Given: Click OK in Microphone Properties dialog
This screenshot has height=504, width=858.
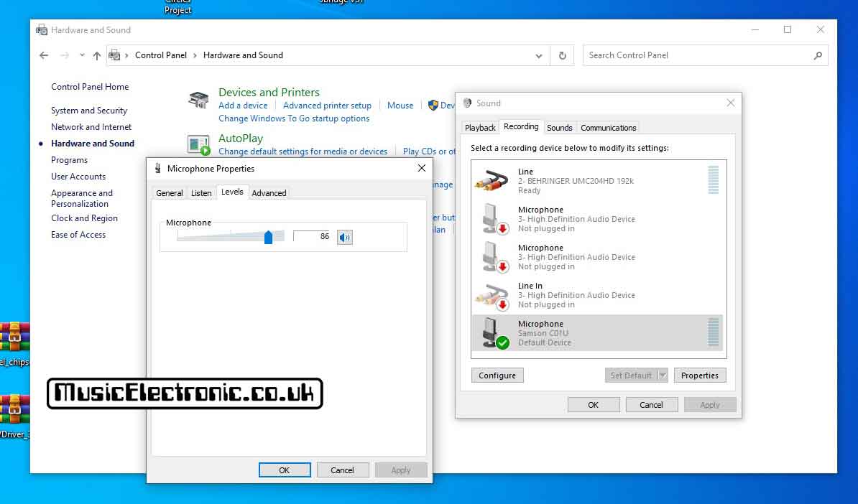Looking at the screenshot, I should (285, 470).
